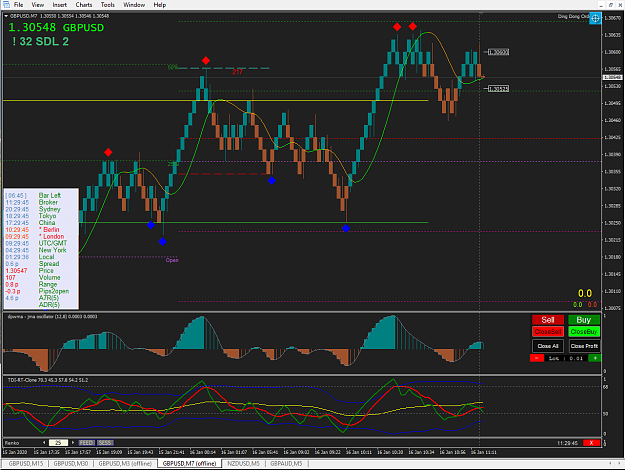Click the MetaTrader app icon beside File
Image resolution: width=625 pixels, height=470 pixels.
(6, 5)
